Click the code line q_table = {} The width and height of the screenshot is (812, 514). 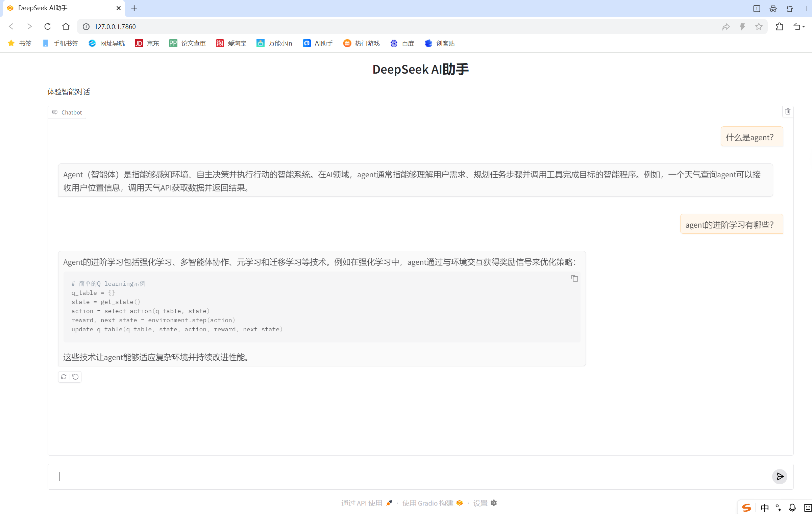point(93,293)
